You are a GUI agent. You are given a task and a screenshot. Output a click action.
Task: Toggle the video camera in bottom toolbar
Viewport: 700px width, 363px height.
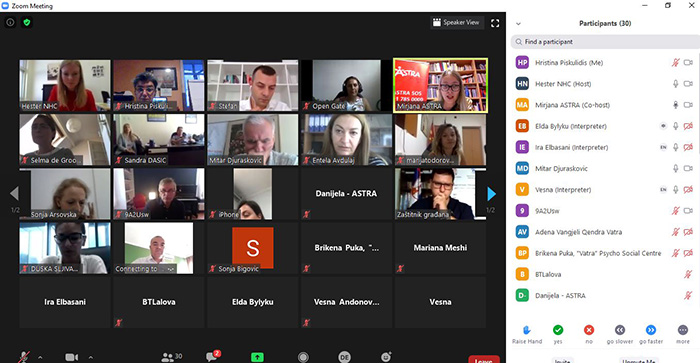[x=71, y=357]
